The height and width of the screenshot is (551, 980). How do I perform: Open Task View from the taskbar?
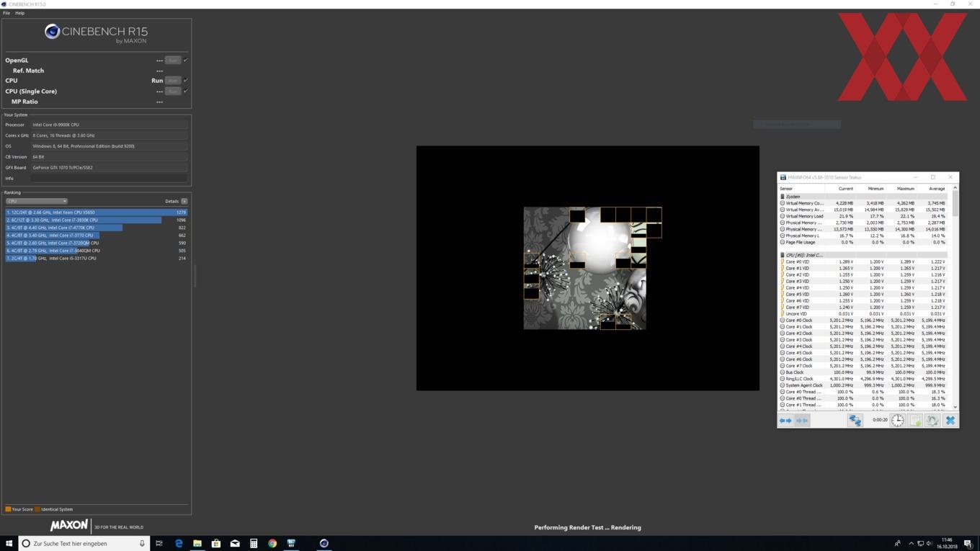pyautogui.click(x=159, y=543)
